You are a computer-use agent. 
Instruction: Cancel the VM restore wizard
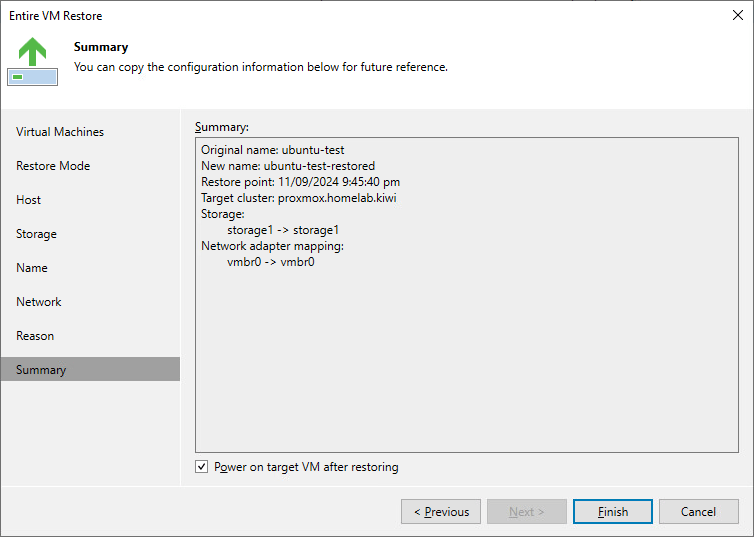pos(698,512)
